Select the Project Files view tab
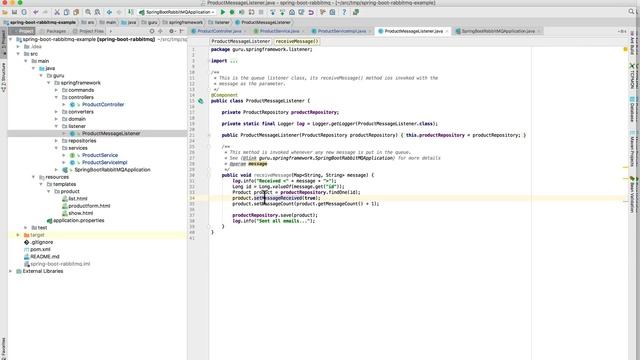Screen dimensions: 640x360 [88, 31]
